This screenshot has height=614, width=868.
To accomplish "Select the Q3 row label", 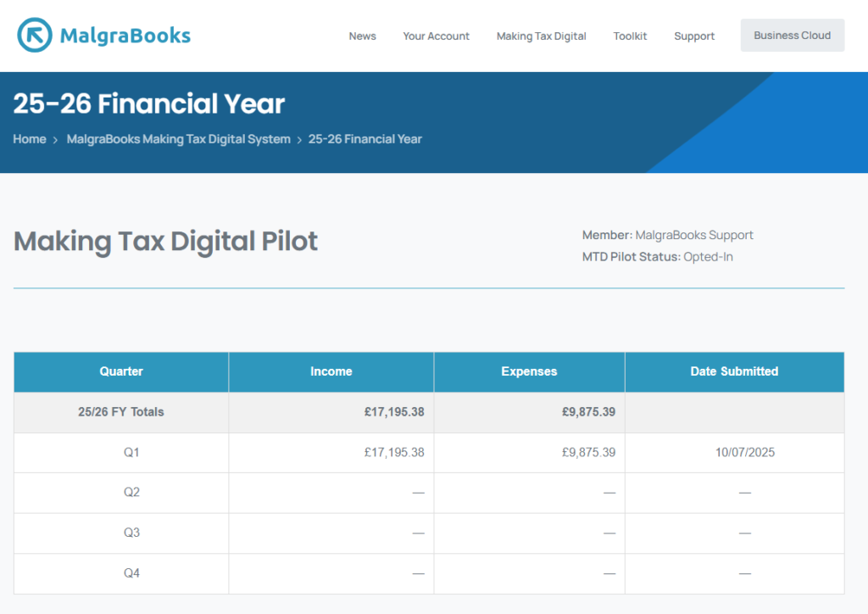I will 131,533.
